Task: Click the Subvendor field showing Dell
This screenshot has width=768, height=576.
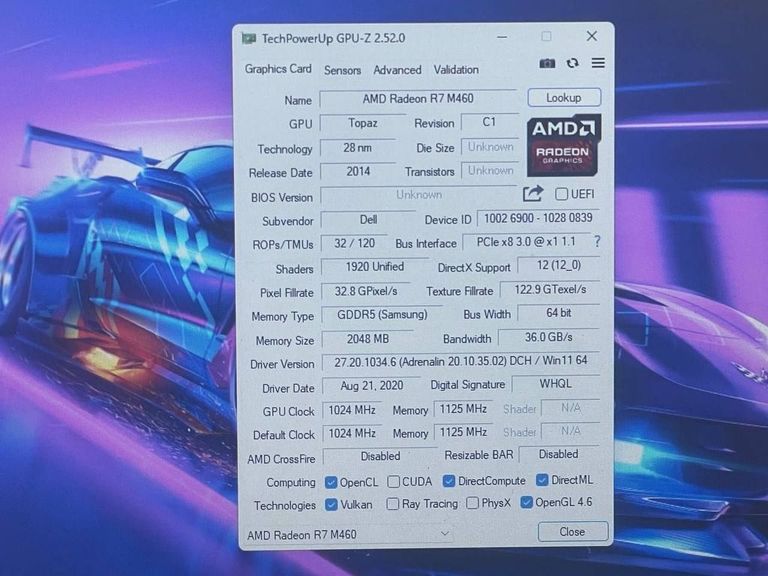Action: pos(368,219)
